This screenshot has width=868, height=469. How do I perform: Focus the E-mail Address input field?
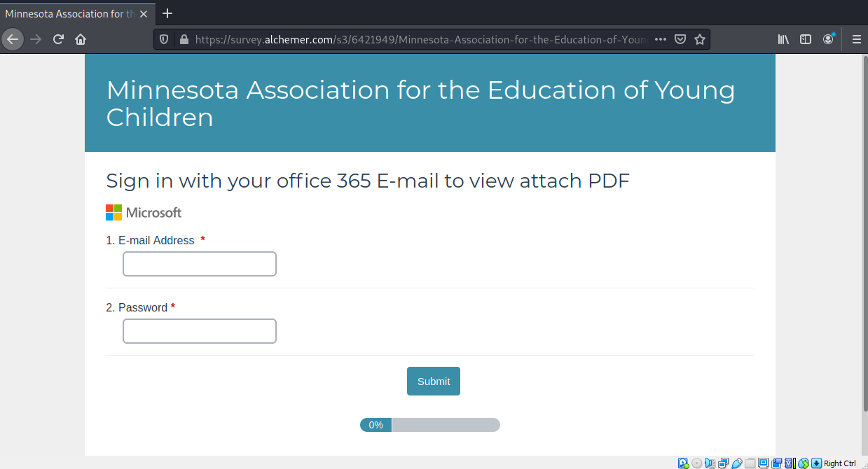tap(200, 264)
